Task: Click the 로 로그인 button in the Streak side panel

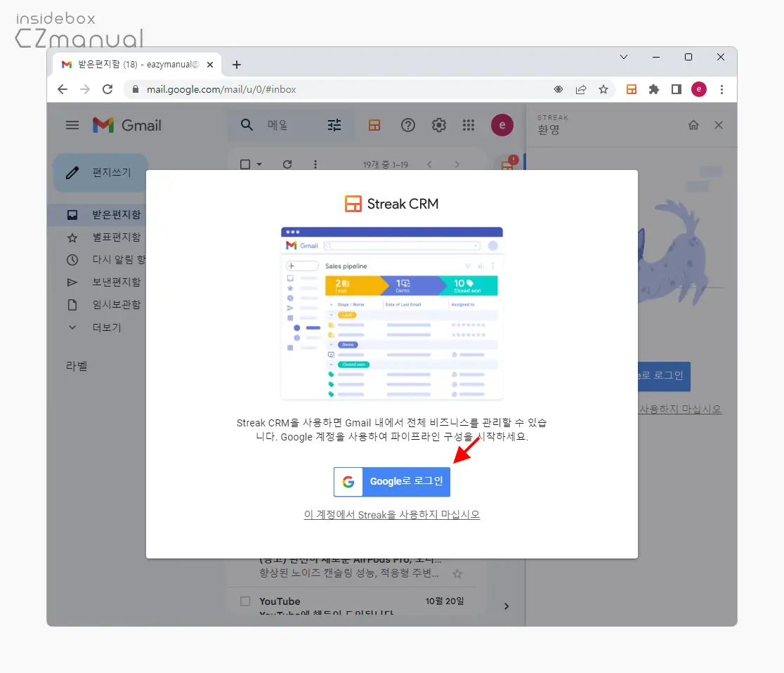Action: (x=665, y=376)
